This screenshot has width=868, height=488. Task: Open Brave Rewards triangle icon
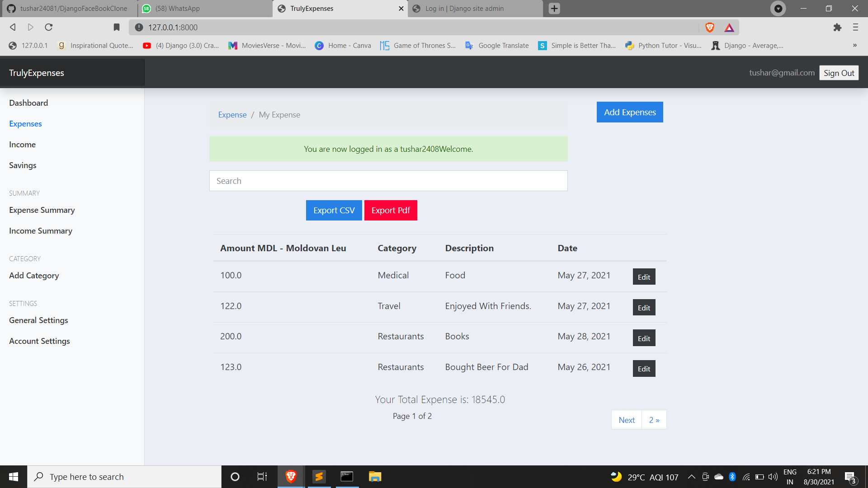[x=729, y=27]
